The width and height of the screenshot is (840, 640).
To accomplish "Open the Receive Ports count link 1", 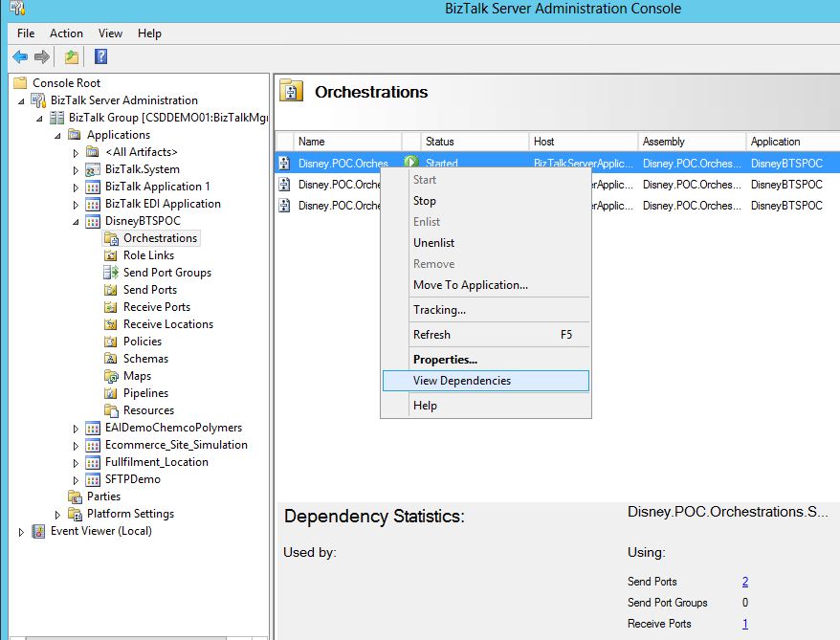I will (x=745, y=624).
